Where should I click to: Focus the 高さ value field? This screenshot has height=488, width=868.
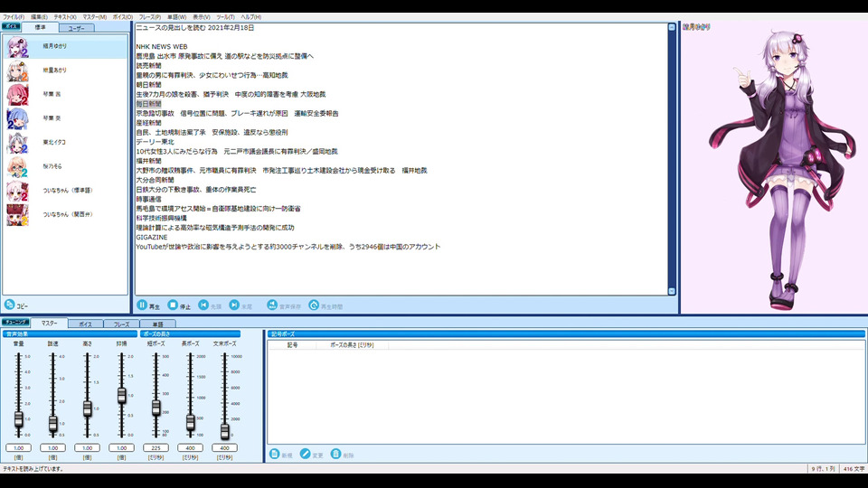87,447
